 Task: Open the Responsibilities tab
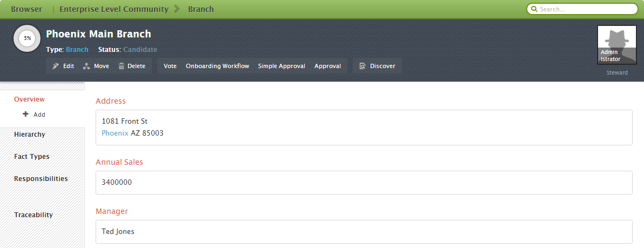pos(41,179)
